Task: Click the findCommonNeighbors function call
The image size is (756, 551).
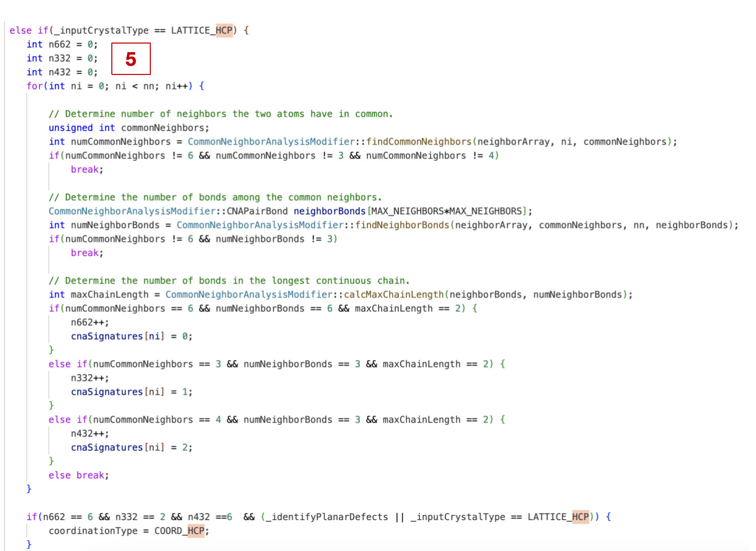Action: 421,141
